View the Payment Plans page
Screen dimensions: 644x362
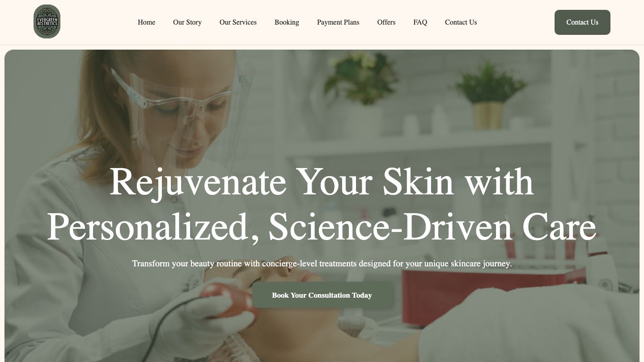tap(338, 22)
